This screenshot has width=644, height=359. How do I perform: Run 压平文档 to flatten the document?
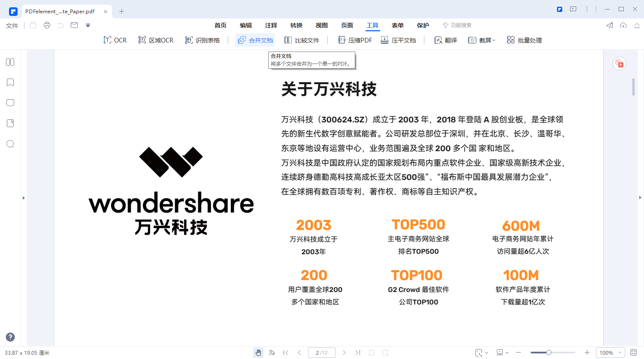(x=399, y=40)
